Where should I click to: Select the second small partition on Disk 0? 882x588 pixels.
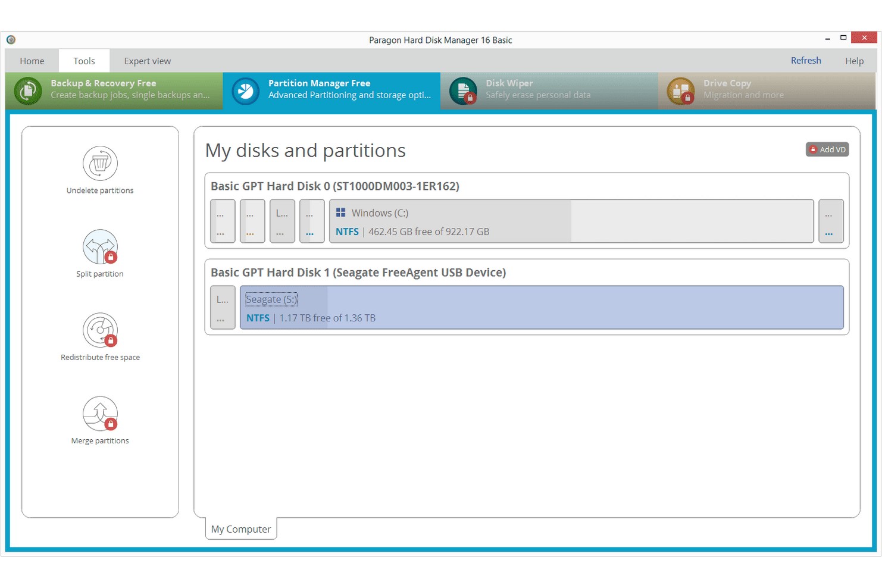pyautogui.click(x=252, y=221)
